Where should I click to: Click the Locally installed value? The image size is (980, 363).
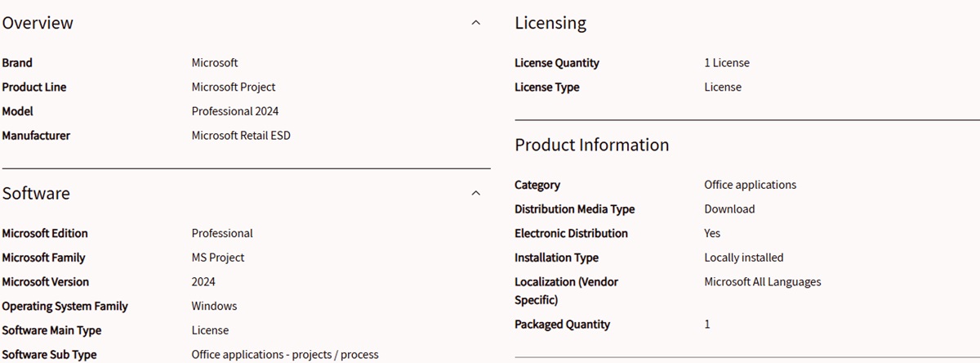point(744,258)
